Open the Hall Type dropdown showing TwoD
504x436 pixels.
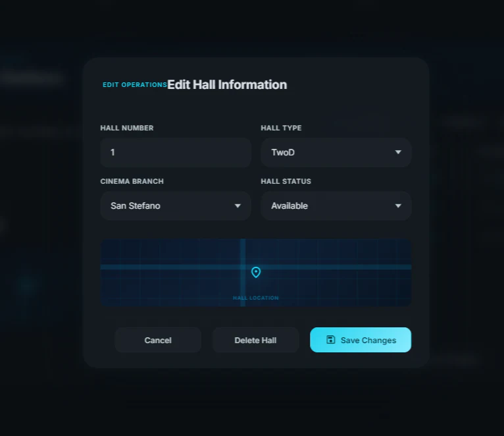click(336, 153)
